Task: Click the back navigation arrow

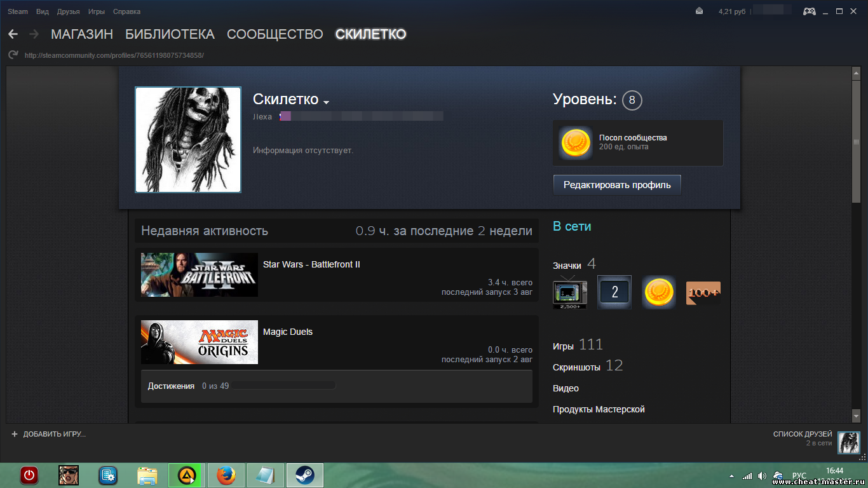Action: (13, 34)
